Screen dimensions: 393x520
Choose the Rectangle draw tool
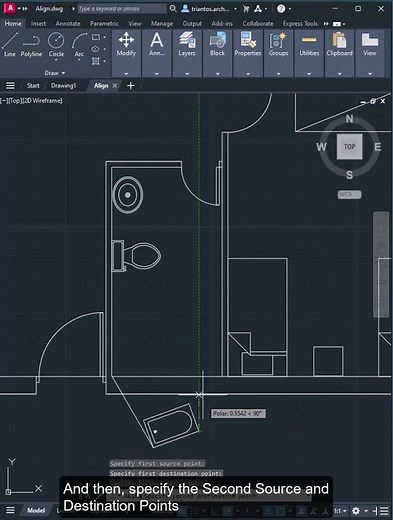[x=96, y=37]
